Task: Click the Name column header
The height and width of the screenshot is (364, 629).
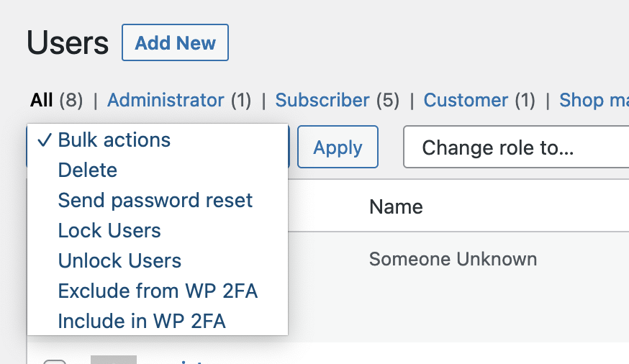Action: click(396, 207)
